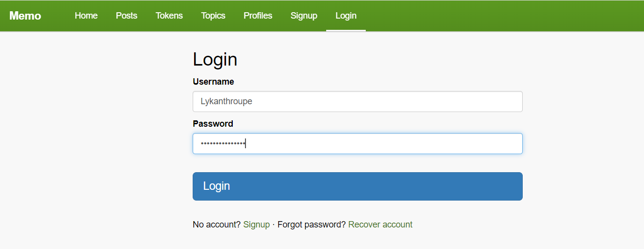Click inside the masked Password field
Viewport: 644px width, 249px height.
coord(357,143)
